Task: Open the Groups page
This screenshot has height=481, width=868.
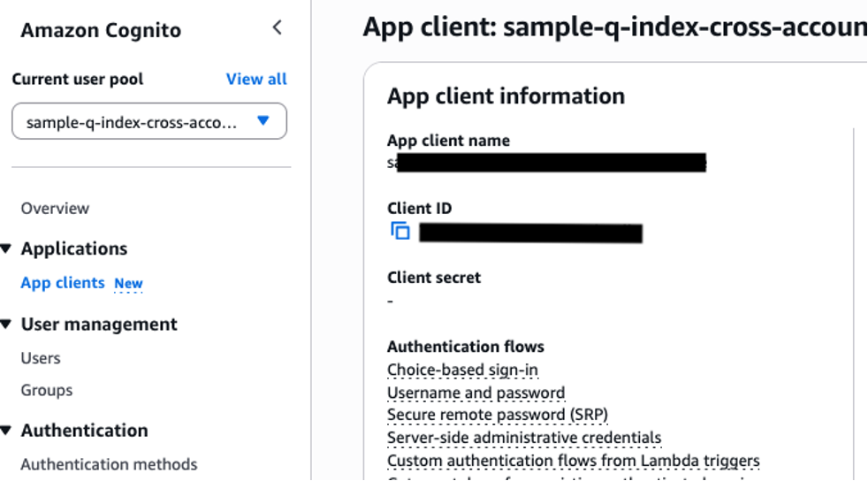Action: click(x=47, y=390)
